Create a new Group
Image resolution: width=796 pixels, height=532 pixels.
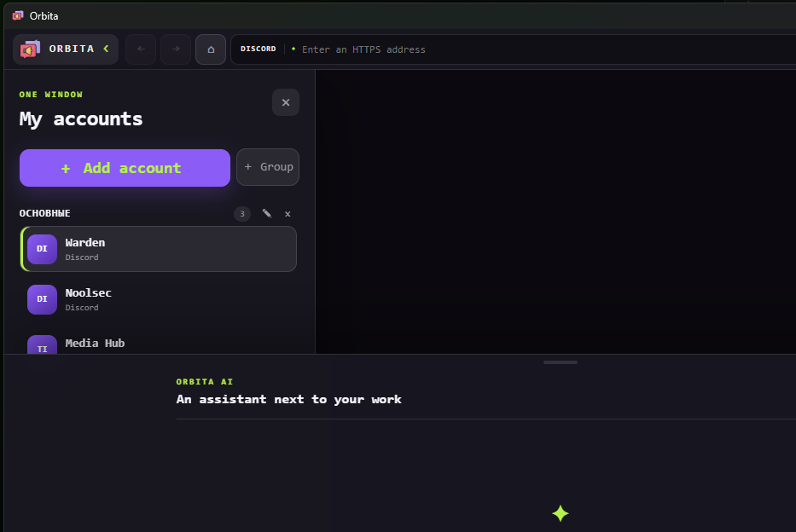(268, 167)
